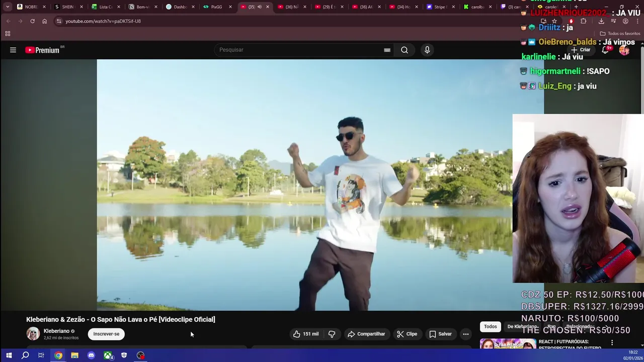The image size is (644, 362).
Task: Switch to the (34) Ho YouTube tab
Action: click(403, 7)
